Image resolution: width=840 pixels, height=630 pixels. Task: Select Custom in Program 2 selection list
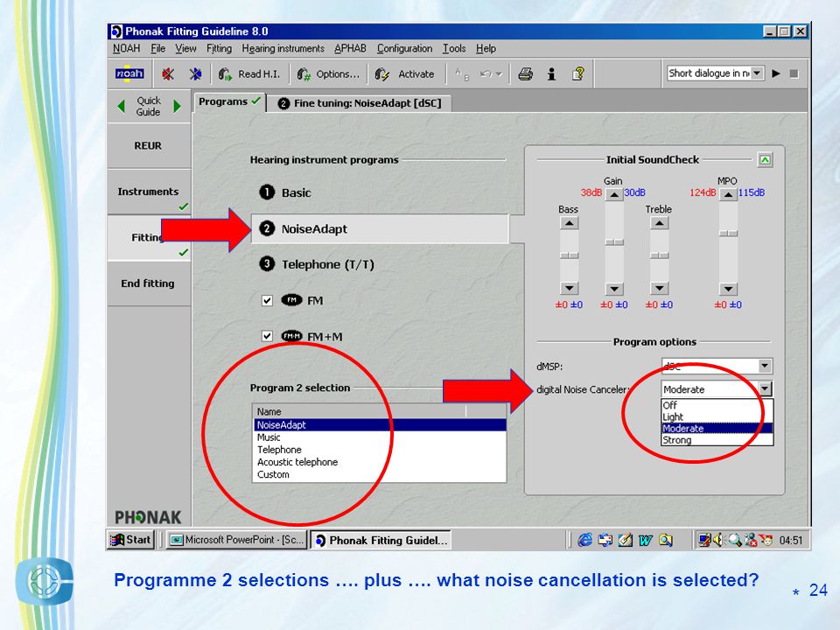tap(380, 474)
